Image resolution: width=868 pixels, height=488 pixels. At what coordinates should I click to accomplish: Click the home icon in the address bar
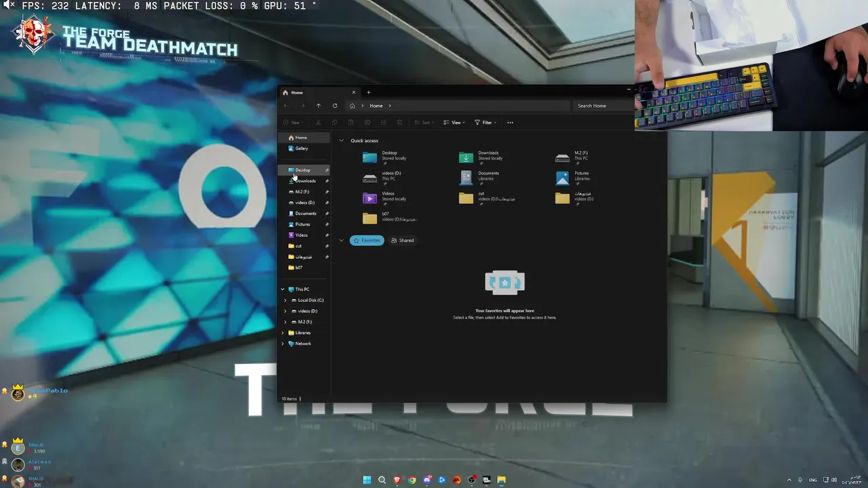(352, 106)
